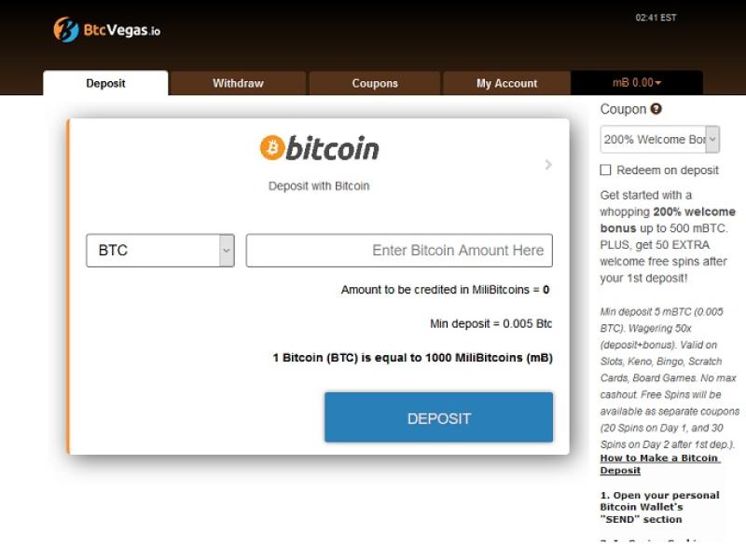Click the orange Bitcoin logo icon

point(272,147)
